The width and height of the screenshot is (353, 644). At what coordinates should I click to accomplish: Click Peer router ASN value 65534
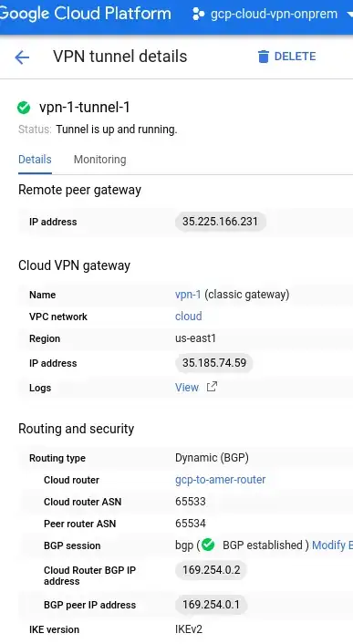click(191, 524)
